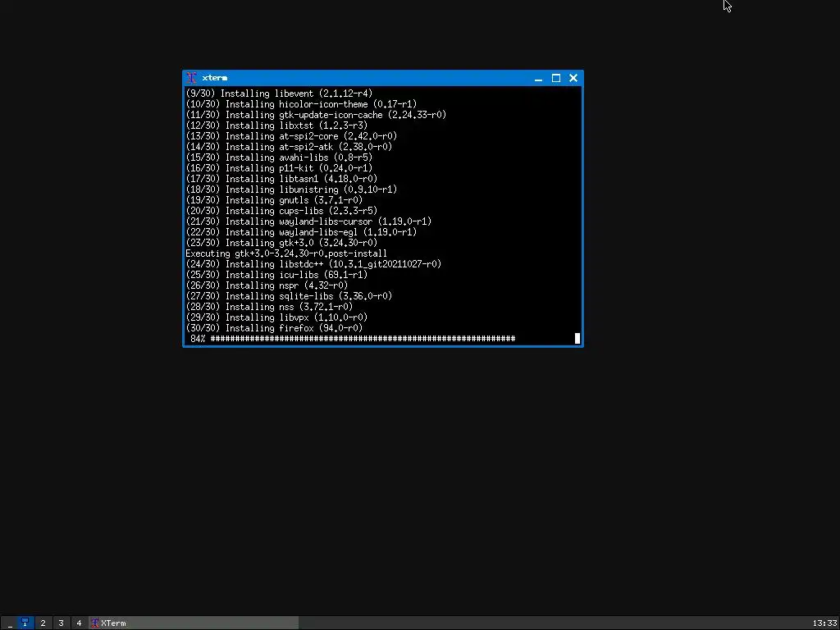Open the XTerm taskbar entry
The height and width of the screenshot is (630, 840).
tap(194, 623)
